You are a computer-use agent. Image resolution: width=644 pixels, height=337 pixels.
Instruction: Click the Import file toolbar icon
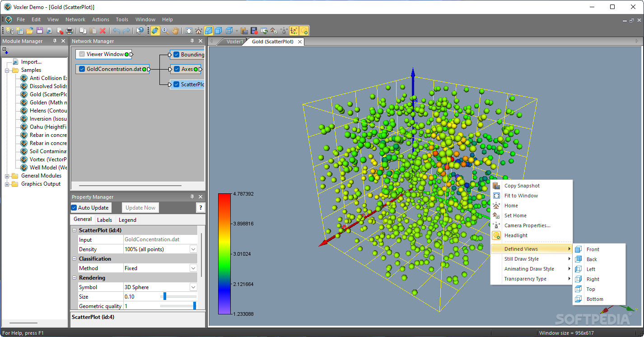click(49, 31)
